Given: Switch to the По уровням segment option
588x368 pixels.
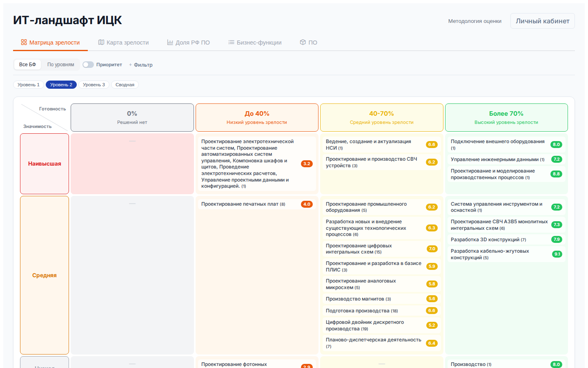Looking at the screenshot, I should tap(60, 65).
